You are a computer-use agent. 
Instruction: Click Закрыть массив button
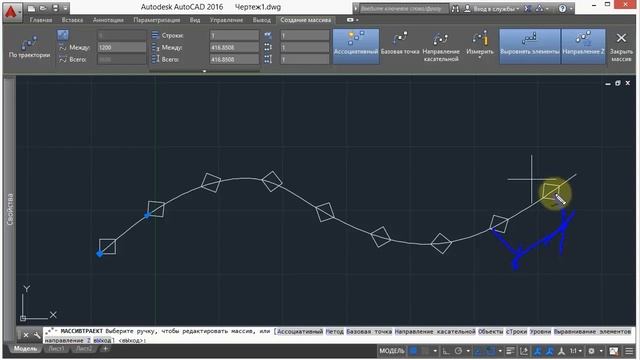point(621,46)
